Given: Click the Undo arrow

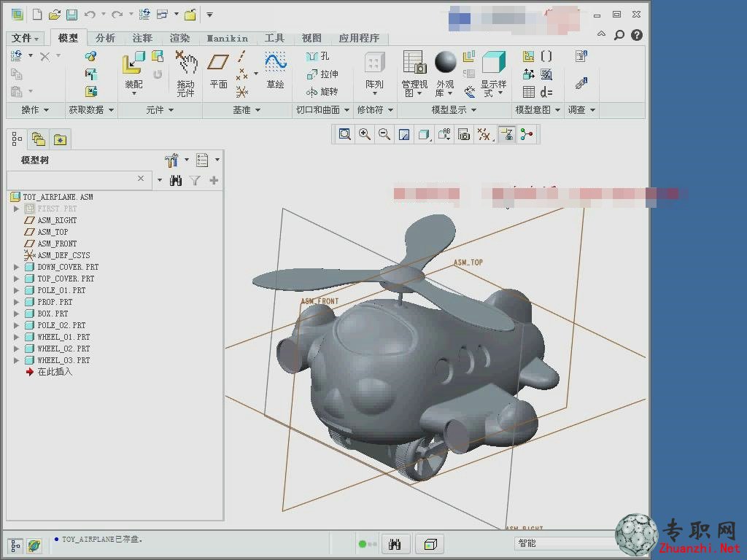Looking at the screenshot, I should [x=90, y=15].
